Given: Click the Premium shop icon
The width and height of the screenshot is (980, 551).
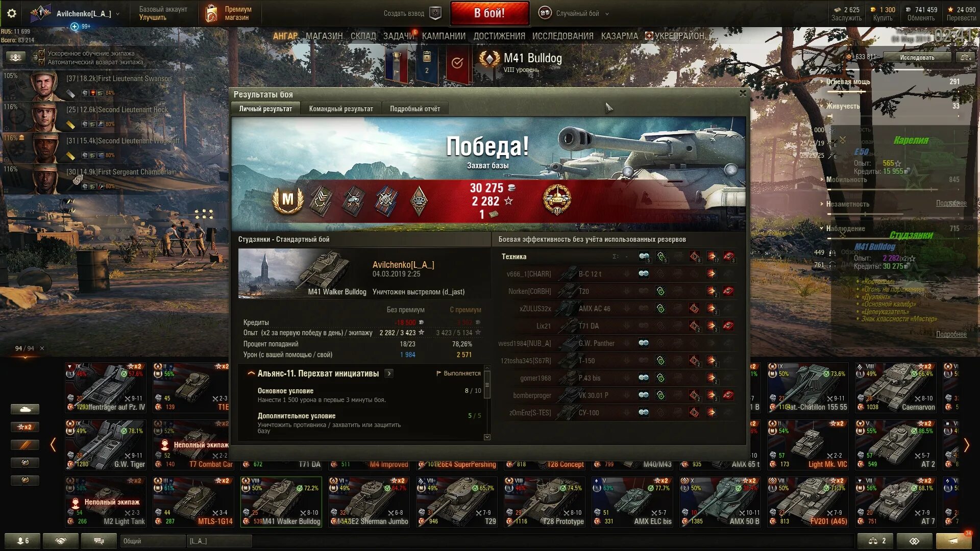Looking at the screenshot, I should point(211,13).
